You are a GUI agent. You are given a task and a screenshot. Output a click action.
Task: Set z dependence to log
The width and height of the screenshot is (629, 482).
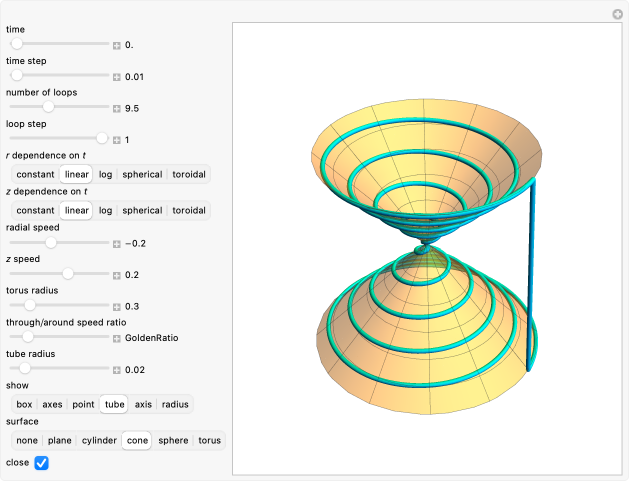coord(105,210)
